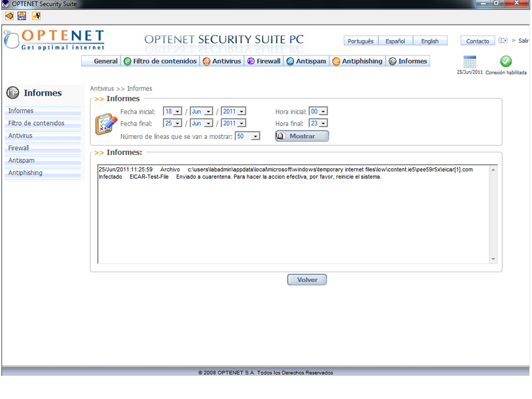Viewport: 532px width, 399px height.
Task: Click the green Conexión habilitada checkmark icon
Action: point(505,62)
